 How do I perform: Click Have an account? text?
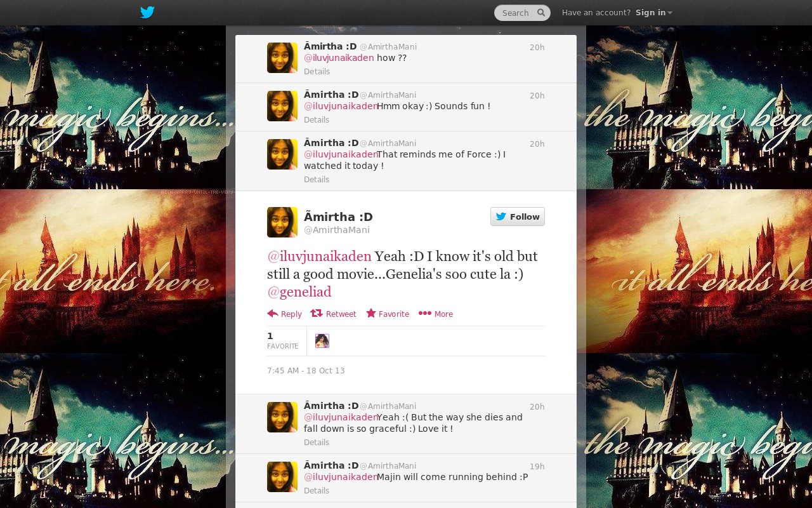[596, 13]
